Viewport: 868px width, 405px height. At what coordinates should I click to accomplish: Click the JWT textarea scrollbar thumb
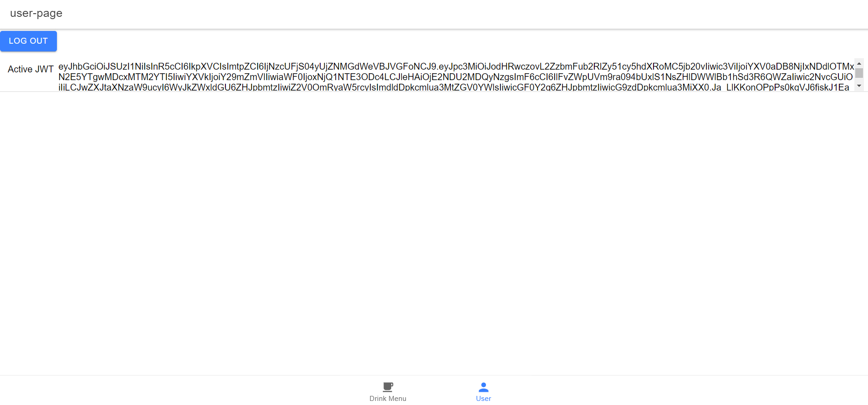pos(859,73)
